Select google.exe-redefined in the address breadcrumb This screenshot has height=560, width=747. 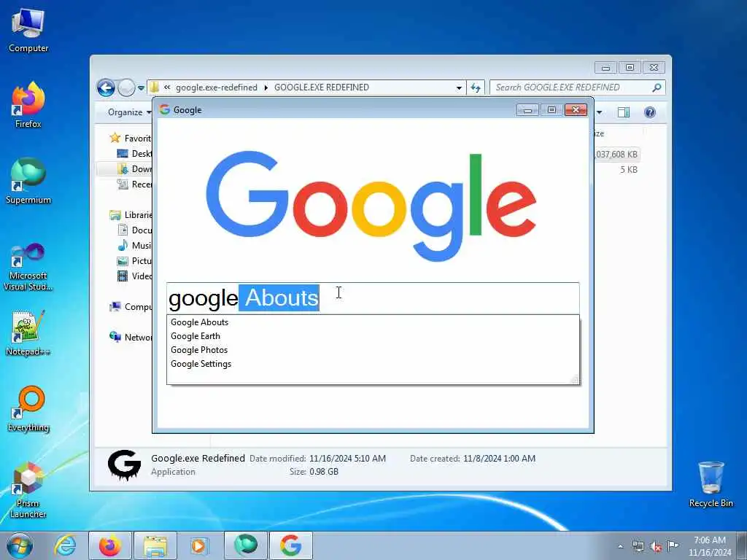click(216, 87)
